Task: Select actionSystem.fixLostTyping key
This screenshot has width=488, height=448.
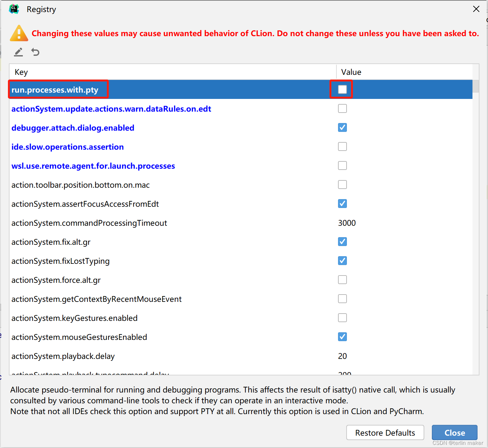Action: 61,261
